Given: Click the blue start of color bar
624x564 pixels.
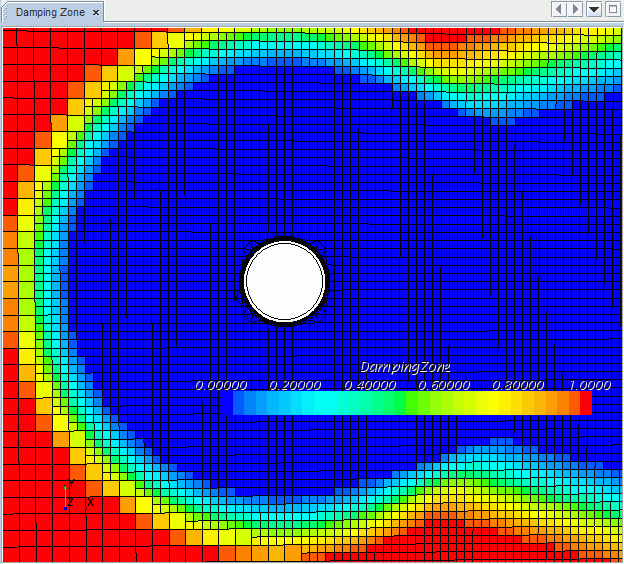Looking at the screenshot, I should coord(240,403).
